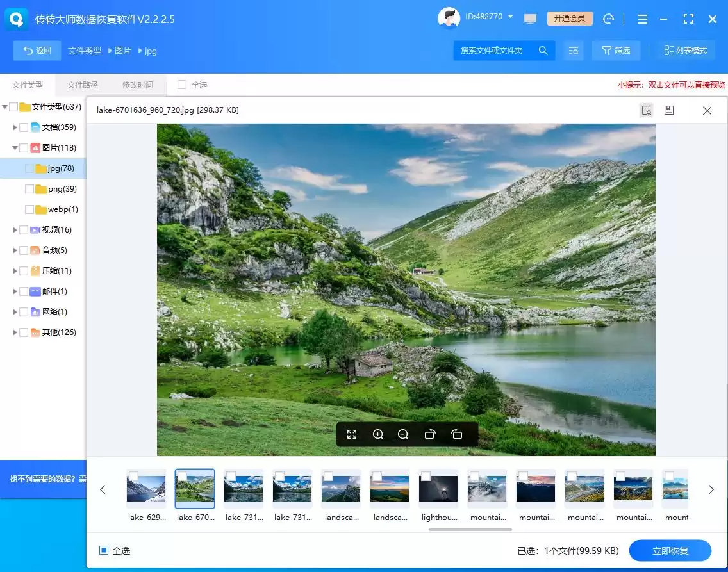
Task: Rotate the preview image counter-clockwise
Action: [457, 434]
